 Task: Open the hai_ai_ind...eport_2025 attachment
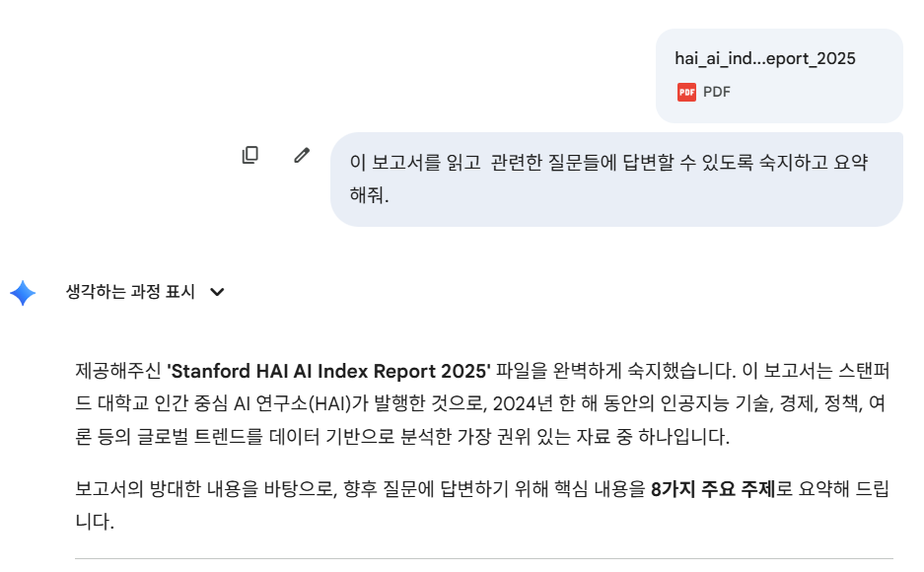click(778, 74)
